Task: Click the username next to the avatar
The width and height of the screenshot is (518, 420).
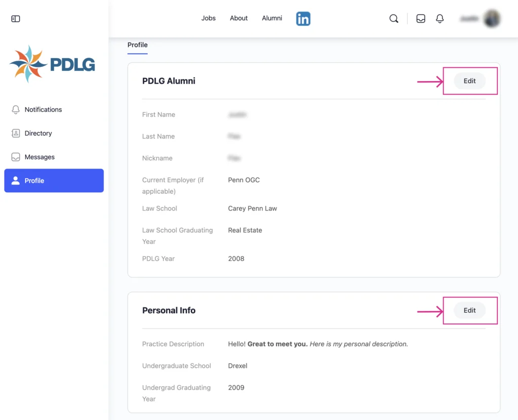Action: (x=470, y=18)
